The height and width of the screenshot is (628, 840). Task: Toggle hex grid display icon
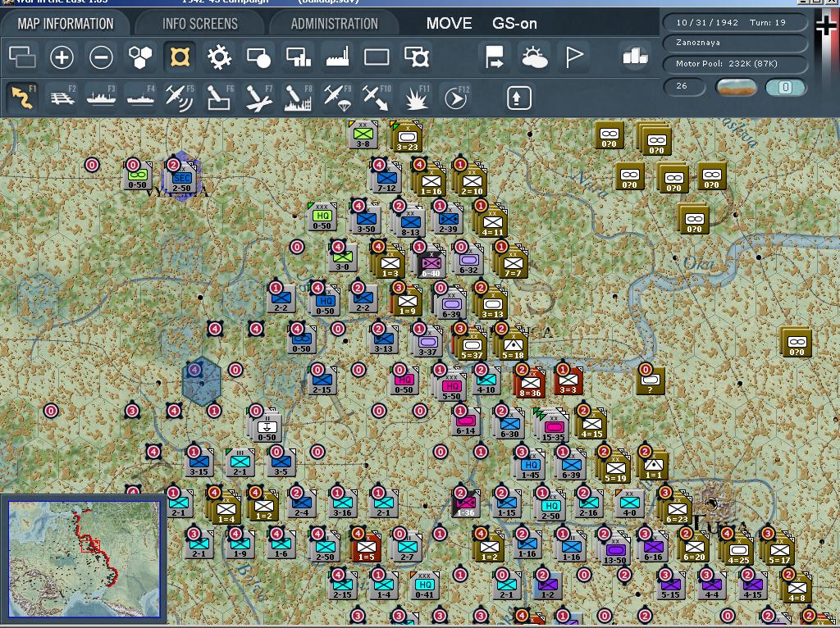[x=140, y=57]
